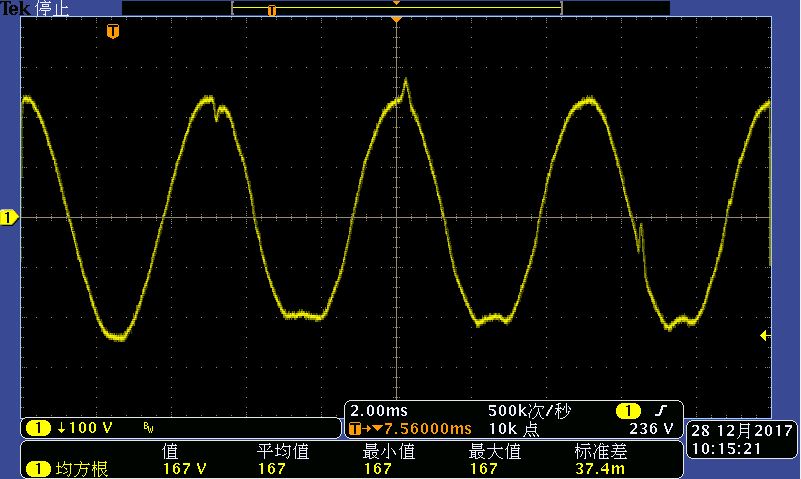The height and width of the screenshot is (479, 801).
Task: Click the 标准差 column header
Action: click(600, 451)
